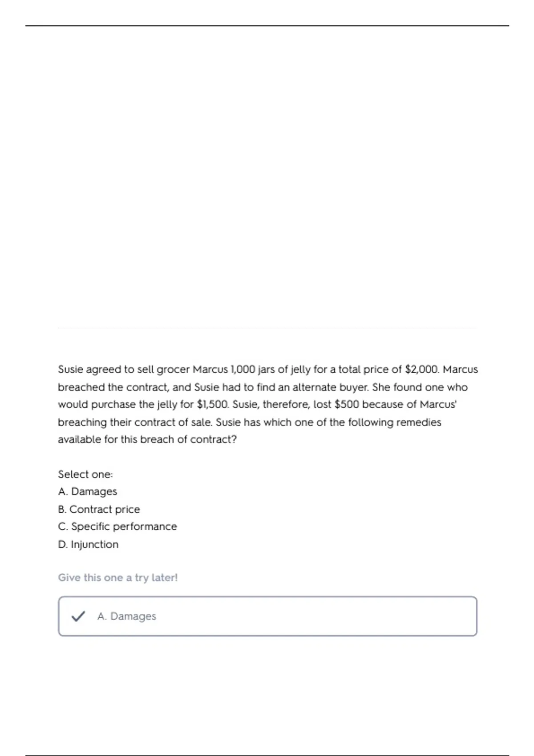Click the outlined correct-answer box
This screenshot has width=534, height=756.
(x=267, y=616)
